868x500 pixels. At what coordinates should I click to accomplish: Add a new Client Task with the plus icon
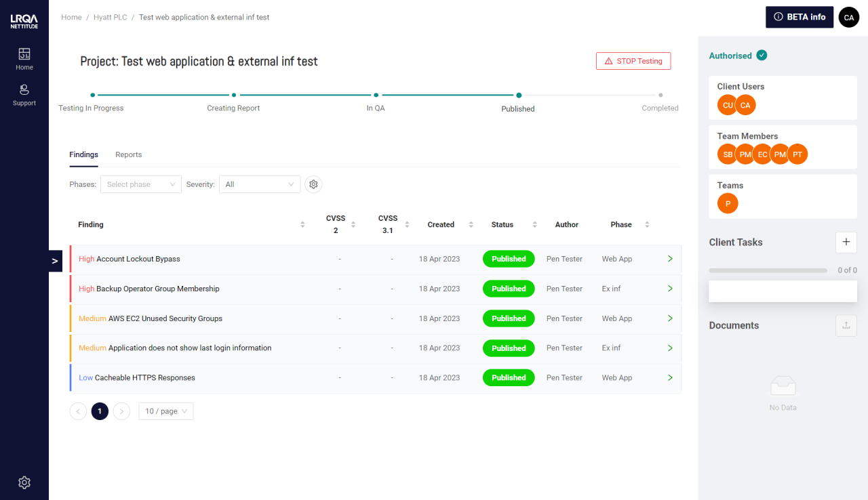(846, 242)
